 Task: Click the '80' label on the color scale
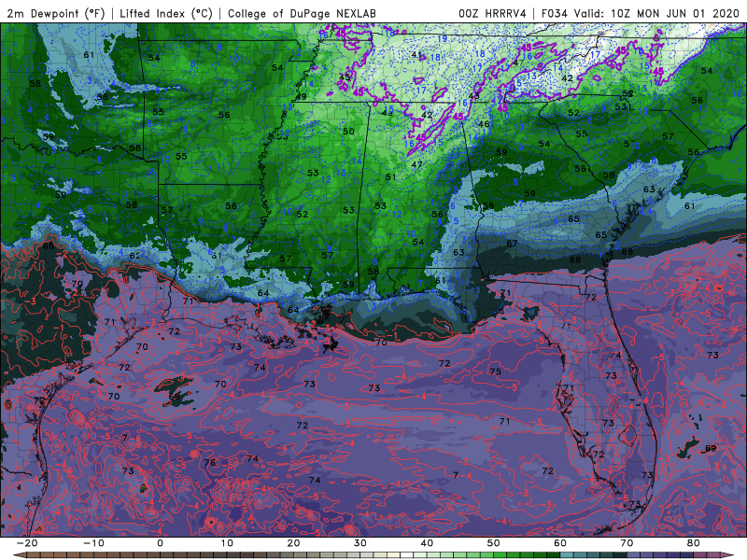pyautogui.click(x=694, y=543)
